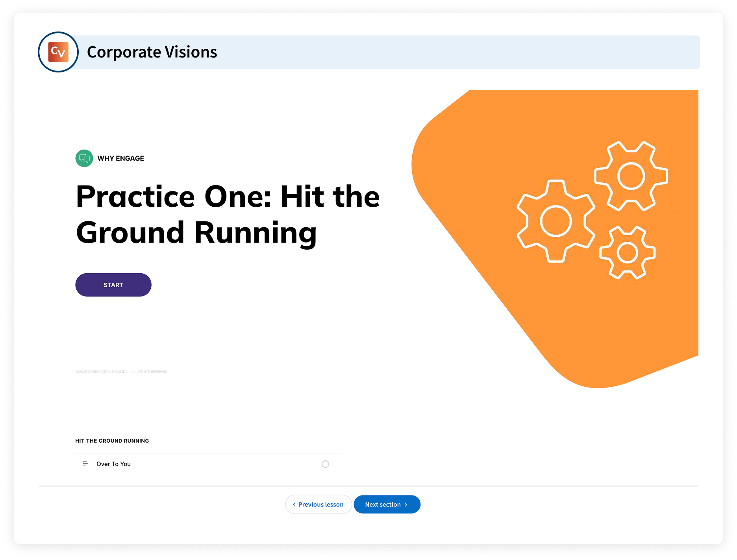Go to the Previous lesson
This screenshot has height=560, width=737.
pyautogui.click(x=318, y=504)
